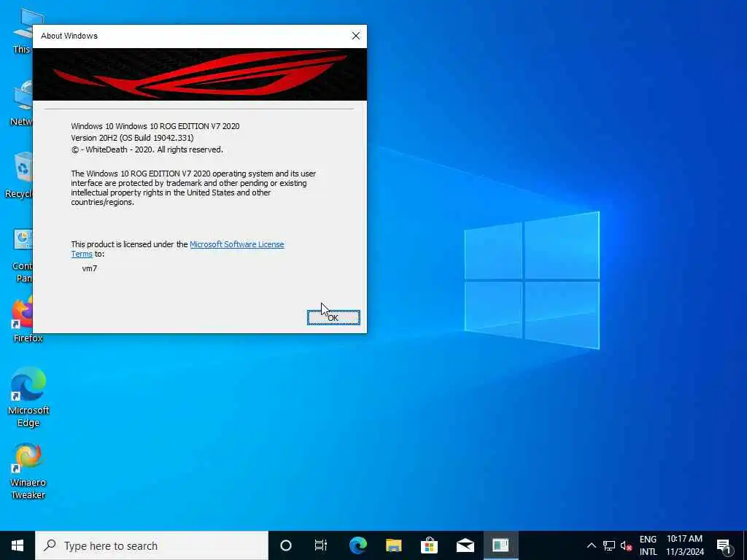Close the About Windows dialog
Viewport: 747px width, 560px height.
click(356, 36)
